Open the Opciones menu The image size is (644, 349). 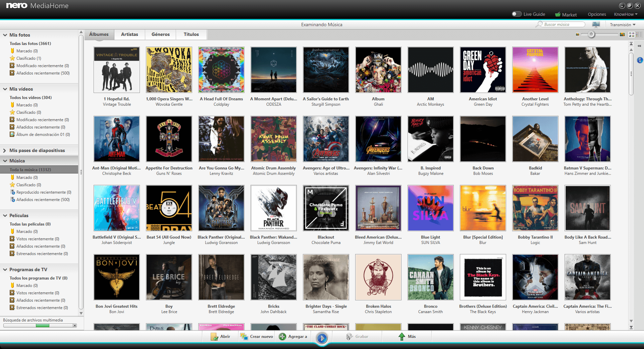(x=597, y=14)
